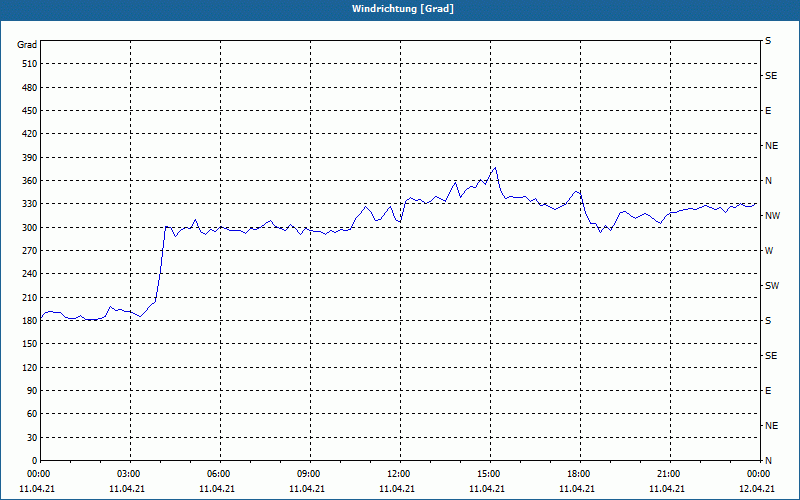Viewport: 800px width, 500px height.
Task: Click the N compass label level with 0
Action: (768, 461)
